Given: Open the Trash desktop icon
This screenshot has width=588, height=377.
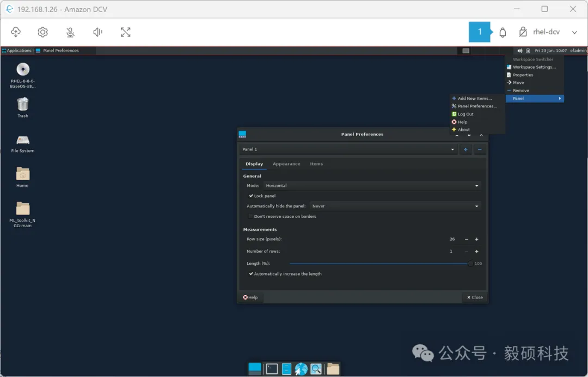Looking at the screenshot, I should click(x=23, y=105).
